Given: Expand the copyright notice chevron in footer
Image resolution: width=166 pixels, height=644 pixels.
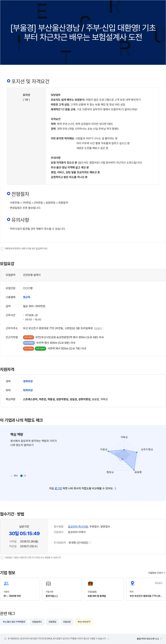Looking at the screenshot, I should (108, 638).
